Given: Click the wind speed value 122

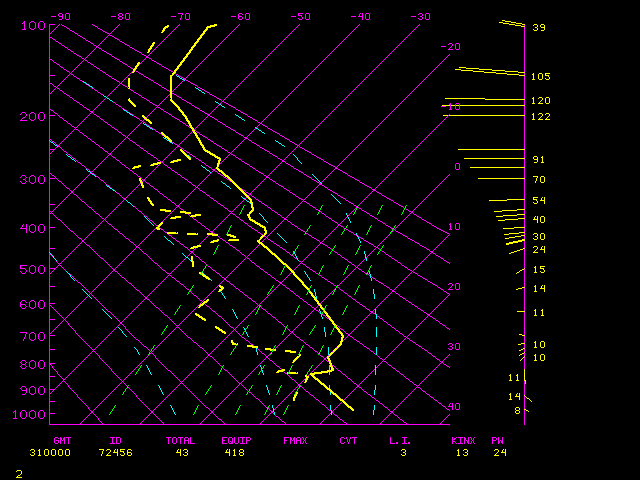Looking at the screenshot, I should [541, 117].
